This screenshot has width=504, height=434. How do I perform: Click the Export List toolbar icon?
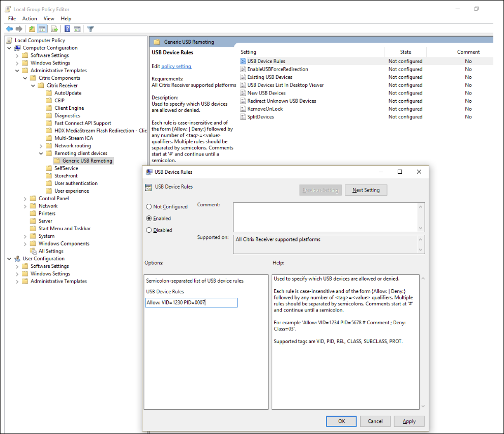(54, 29)
